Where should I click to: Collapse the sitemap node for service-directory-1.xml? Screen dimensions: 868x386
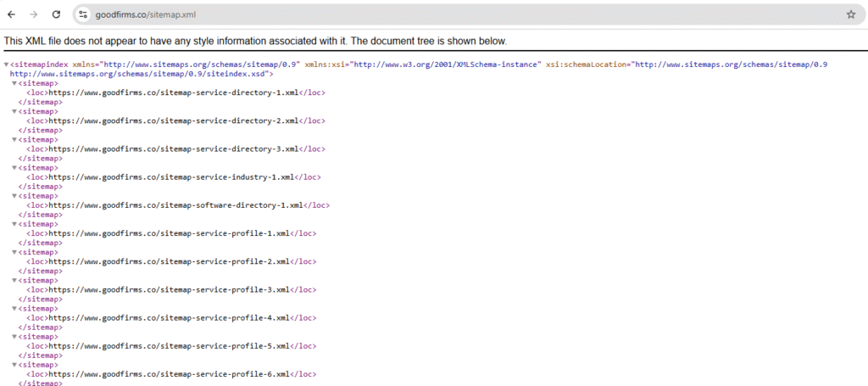14,84
